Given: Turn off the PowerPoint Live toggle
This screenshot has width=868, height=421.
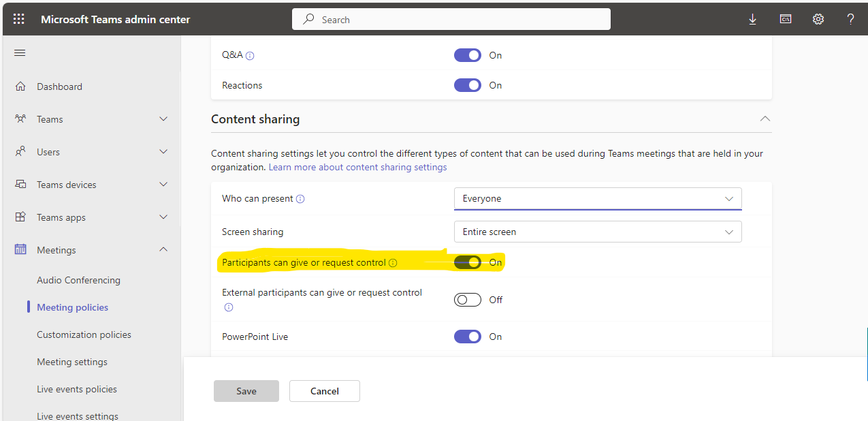Looking at the screenshot, I should [x=468, y=337].
